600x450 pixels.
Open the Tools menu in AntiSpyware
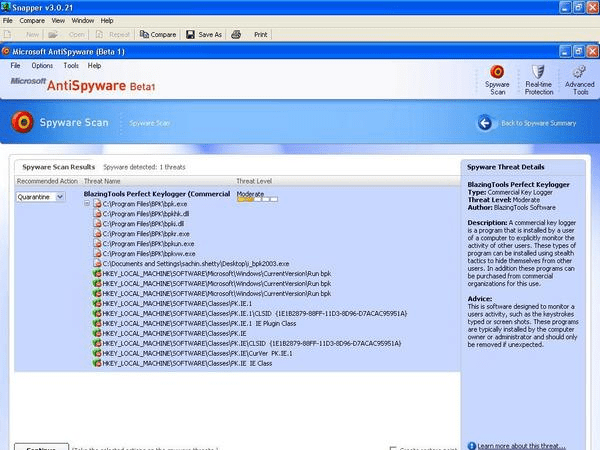pyautogui.click(x=70, y=65)
